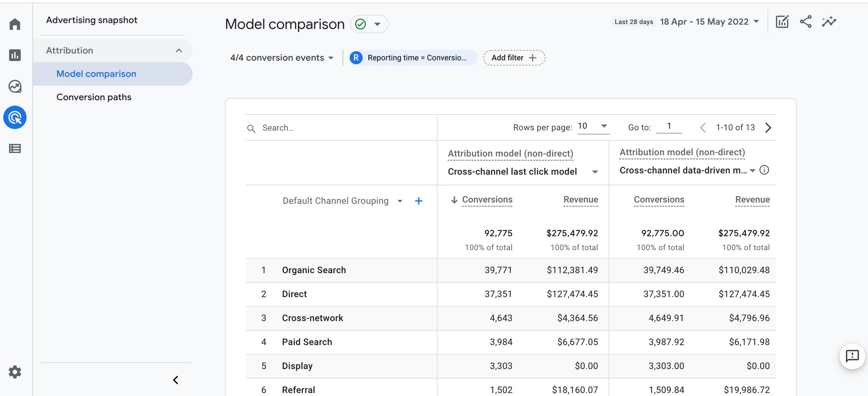Open the report status checkmark dropdown
This screenshot has width=868, height=396.
[369, 24]
